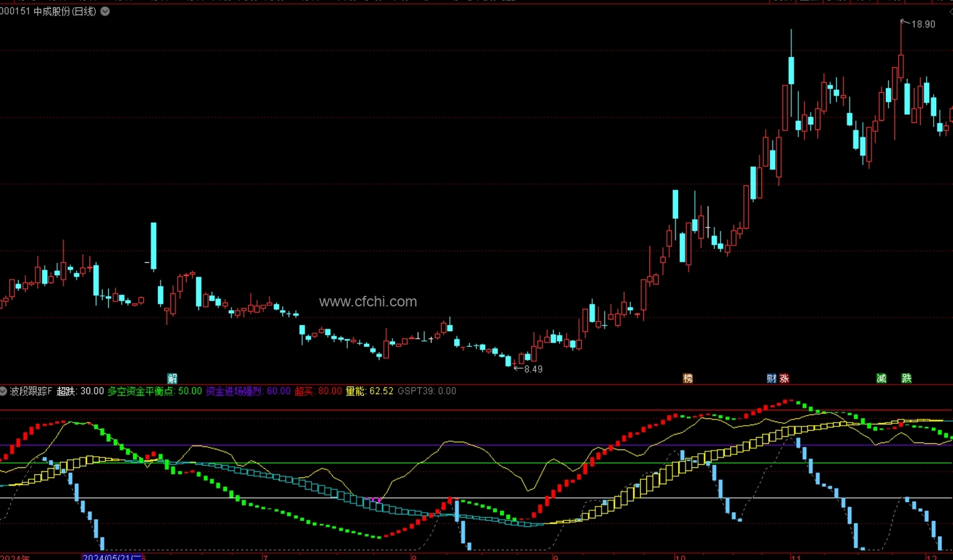Click the 资金进场强烈: 60.00 value
This screenshot has height=560, width=953.
pyautogui.click(x=248, y=391)
